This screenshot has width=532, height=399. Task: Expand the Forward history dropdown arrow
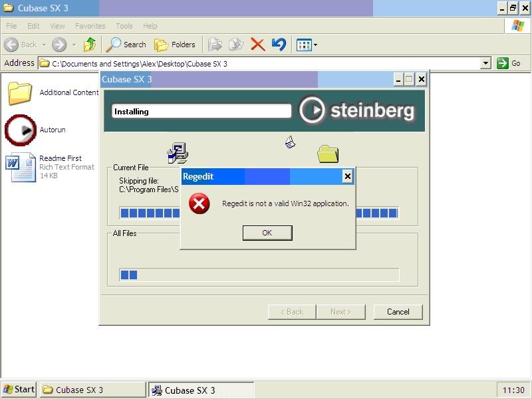click(74, 45)
